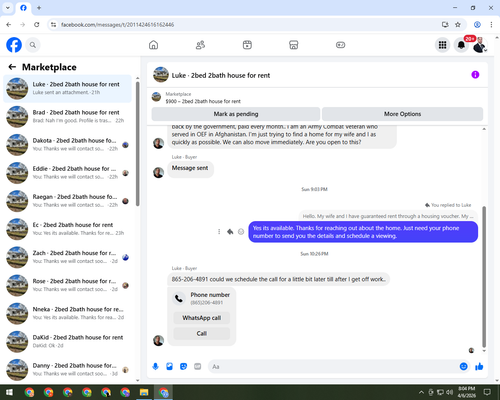Open the Windows notification center
The height and width of the screenshot is (400, 500).
click(x=487, y=392)
